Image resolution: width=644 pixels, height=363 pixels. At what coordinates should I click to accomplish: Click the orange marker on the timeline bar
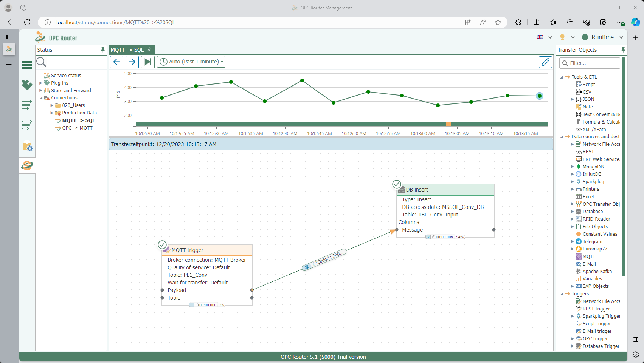448,124
